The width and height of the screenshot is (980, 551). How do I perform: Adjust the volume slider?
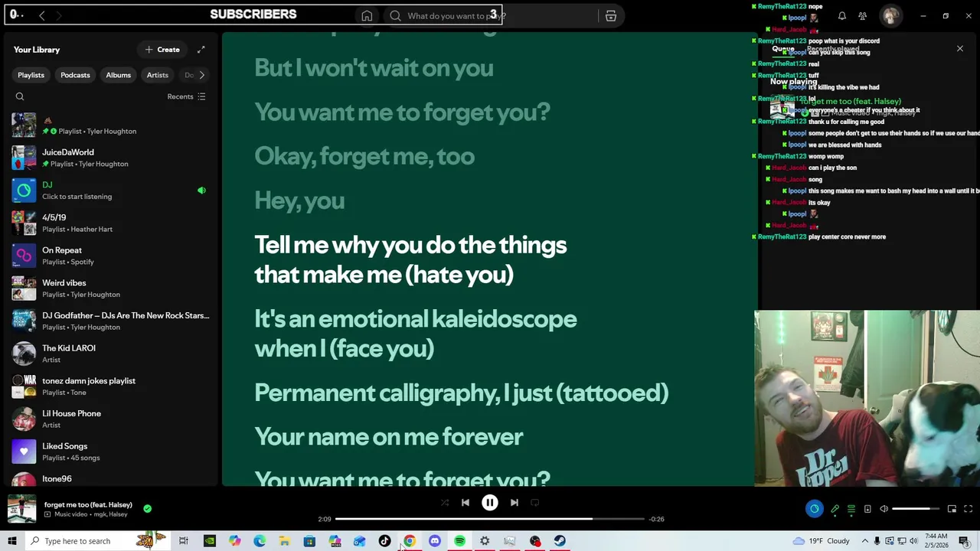point(916,509)
